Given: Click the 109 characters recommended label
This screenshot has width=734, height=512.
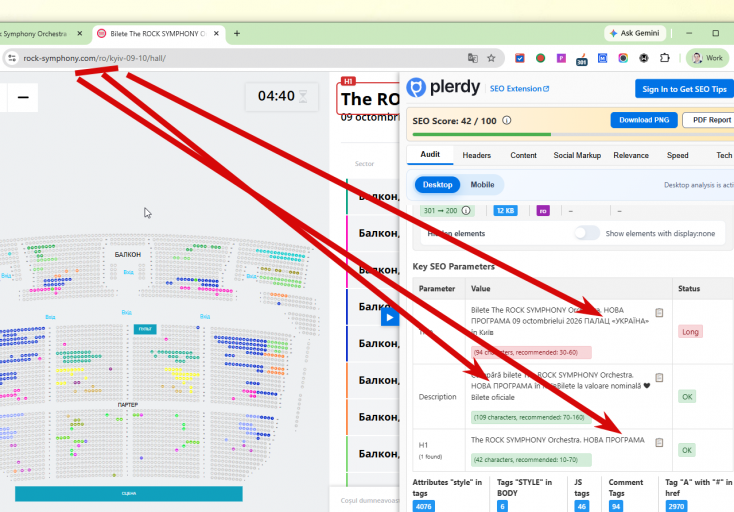Looking at the screenshot, I should pos(531,417).
